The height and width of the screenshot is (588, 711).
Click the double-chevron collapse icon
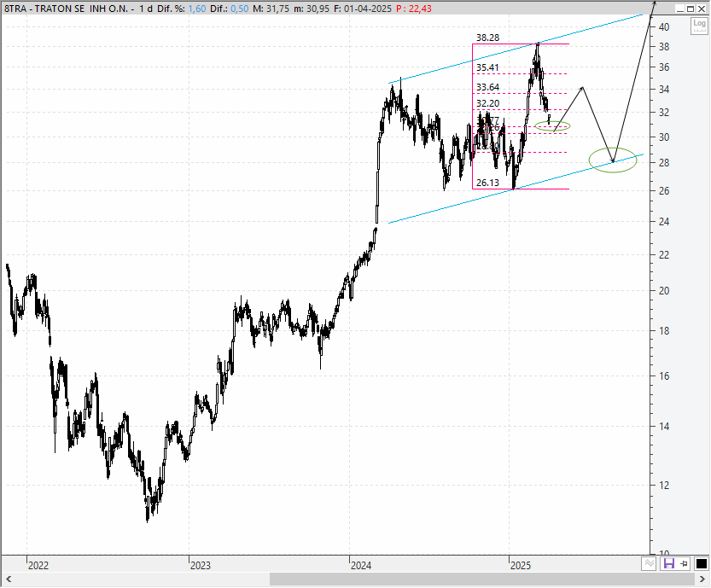point(649,564)
